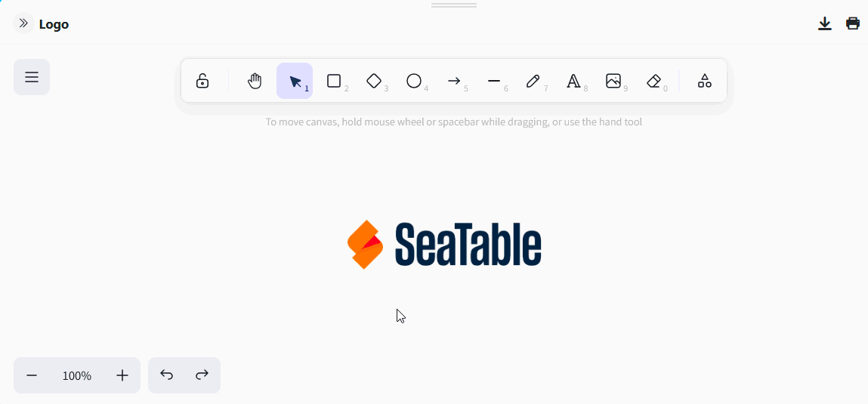Reset zoom by clicking 100%
This screenshot has width=868, height=404.
click(77, 375)
